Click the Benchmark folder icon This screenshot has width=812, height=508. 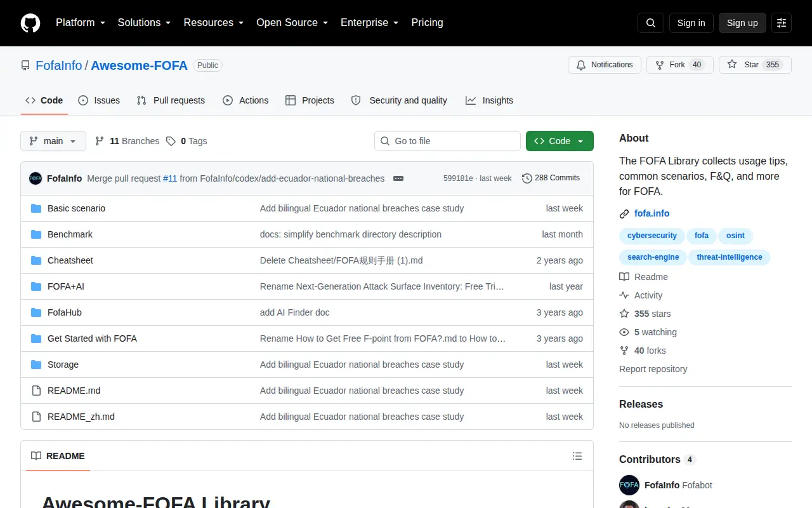36,234
